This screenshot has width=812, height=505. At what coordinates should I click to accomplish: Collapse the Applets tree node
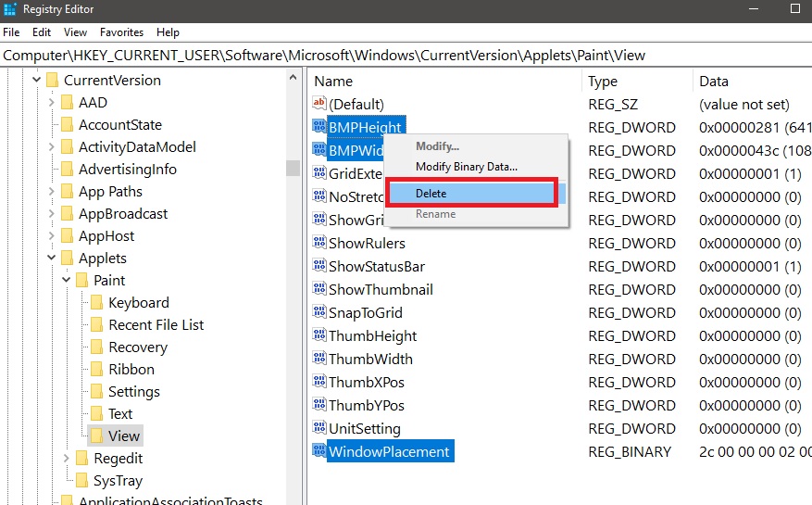(51, 258)
